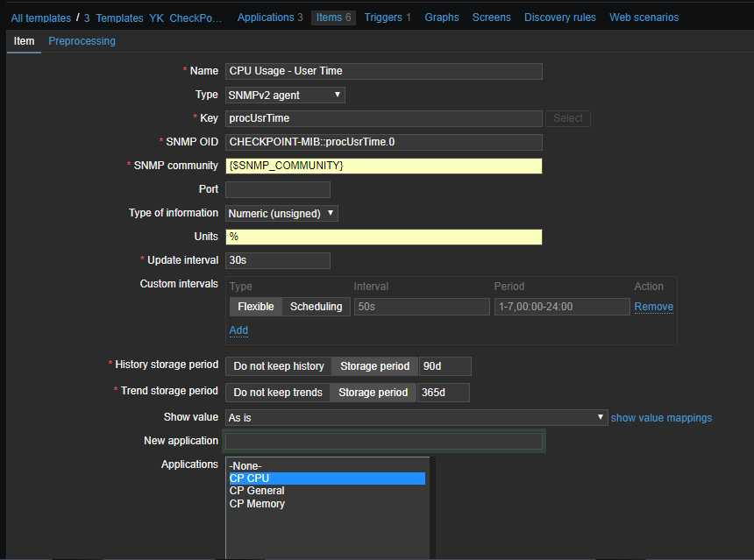Select Storage period for history
This screenshot has width=754, height=560.
[x=374, y=366]
